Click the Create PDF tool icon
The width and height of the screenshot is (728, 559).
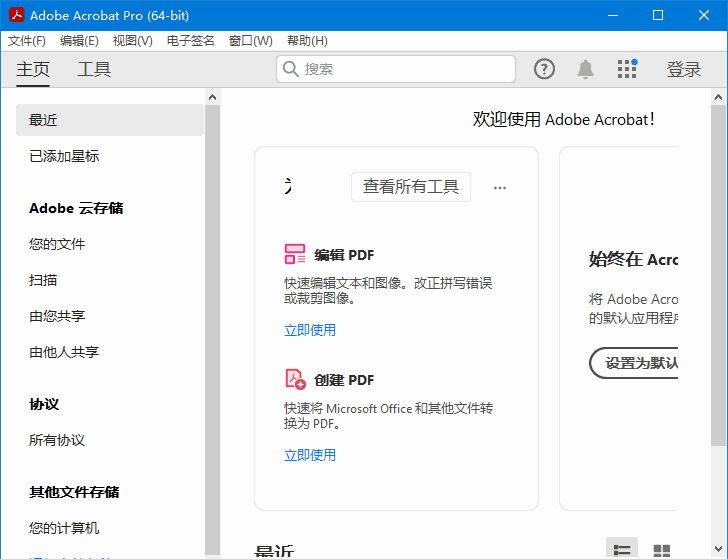(295, 379)
